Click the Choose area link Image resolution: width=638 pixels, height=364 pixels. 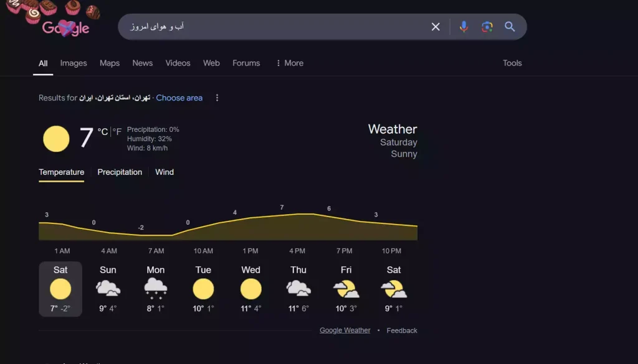[x=179, y=98]
